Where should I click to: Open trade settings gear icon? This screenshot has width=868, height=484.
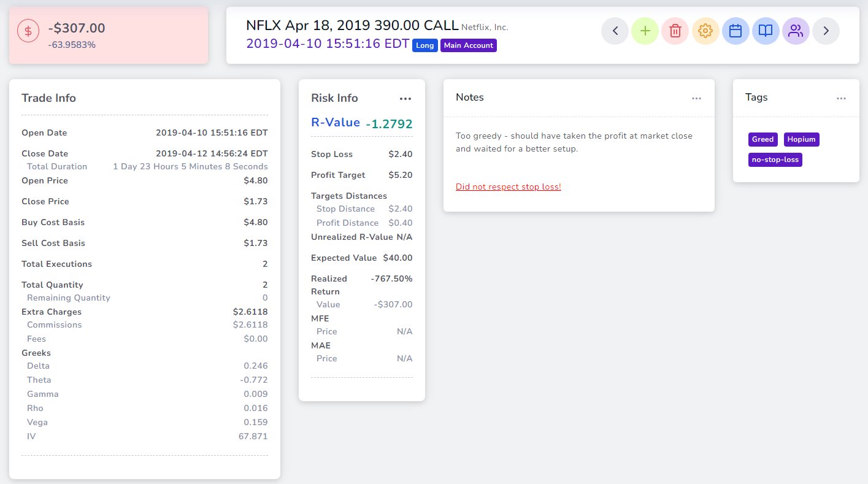tap(705, 30)
